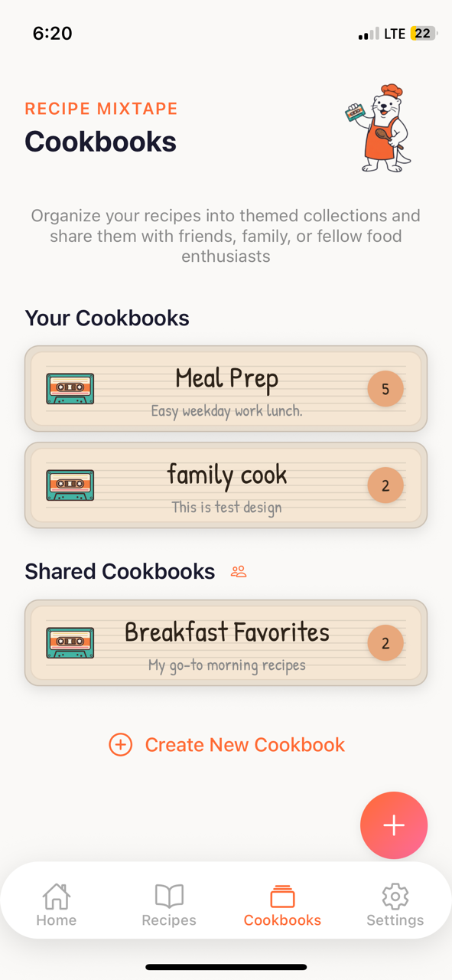
Task: Open the family cook cookbook
Action: click(x=226, y=485)
